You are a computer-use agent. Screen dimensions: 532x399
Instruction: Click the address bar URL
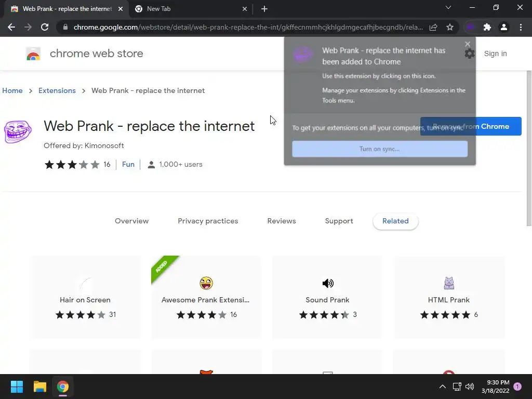[248, 27]
